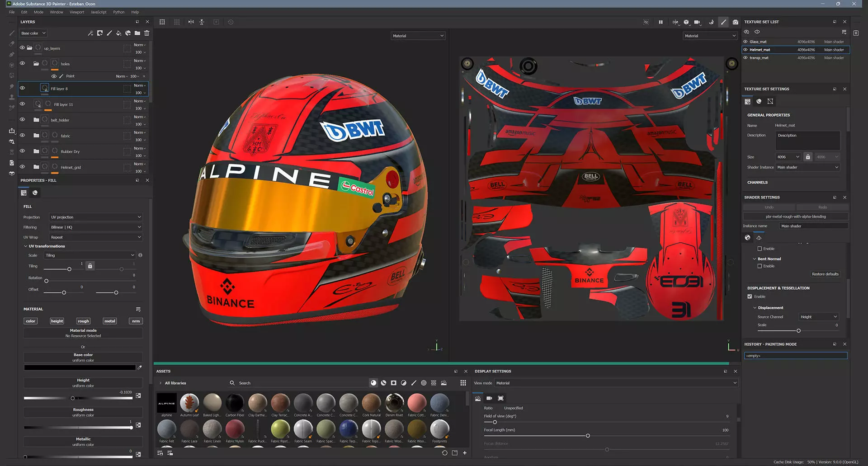Image resolution: width=868 pixels, height=466 pixels.
Task: Uncheck Displacement & Tessellation Enable checkbox
Action: 750,297
